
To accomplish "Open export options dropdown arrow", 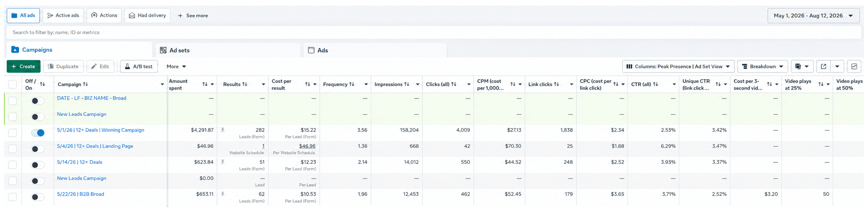I will 837,67.
